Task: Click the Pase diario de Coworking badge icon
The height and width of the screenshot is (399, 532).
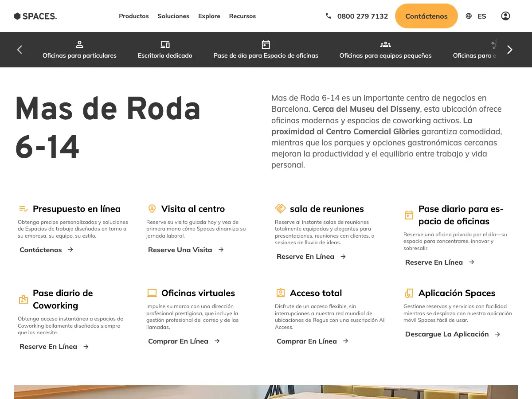Action: click(23, 299)
